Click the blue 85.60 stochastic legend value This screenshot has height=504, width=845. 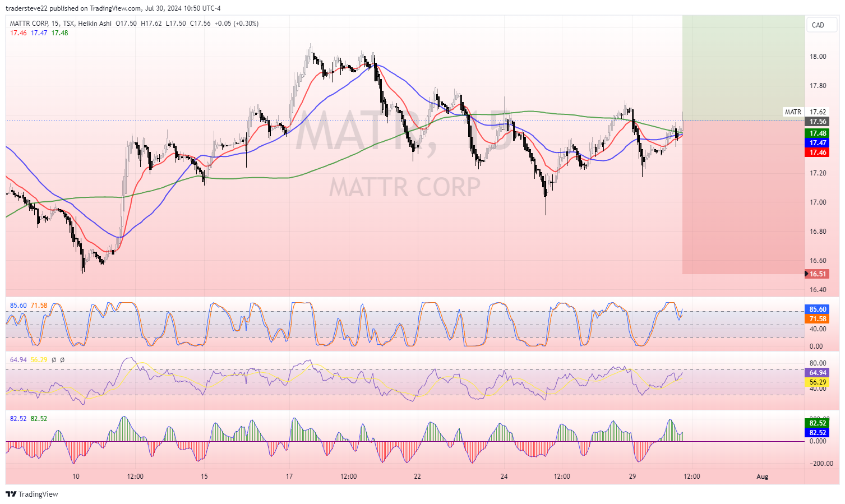19,306
